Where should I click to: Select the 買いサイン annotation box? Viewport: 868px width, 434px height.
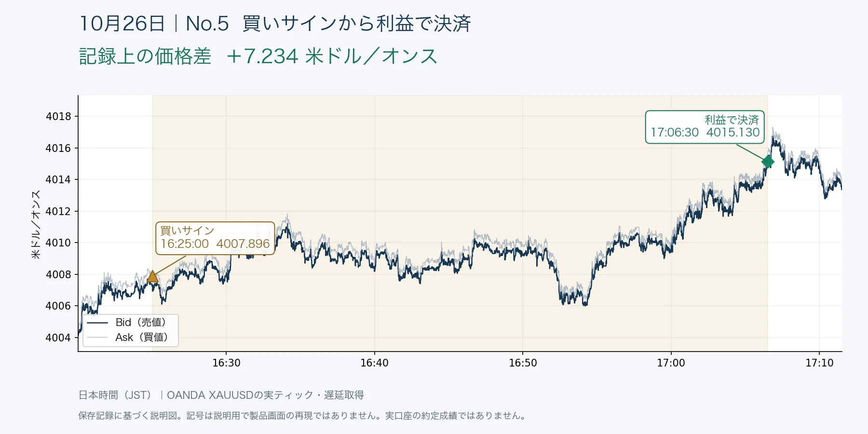215,238
